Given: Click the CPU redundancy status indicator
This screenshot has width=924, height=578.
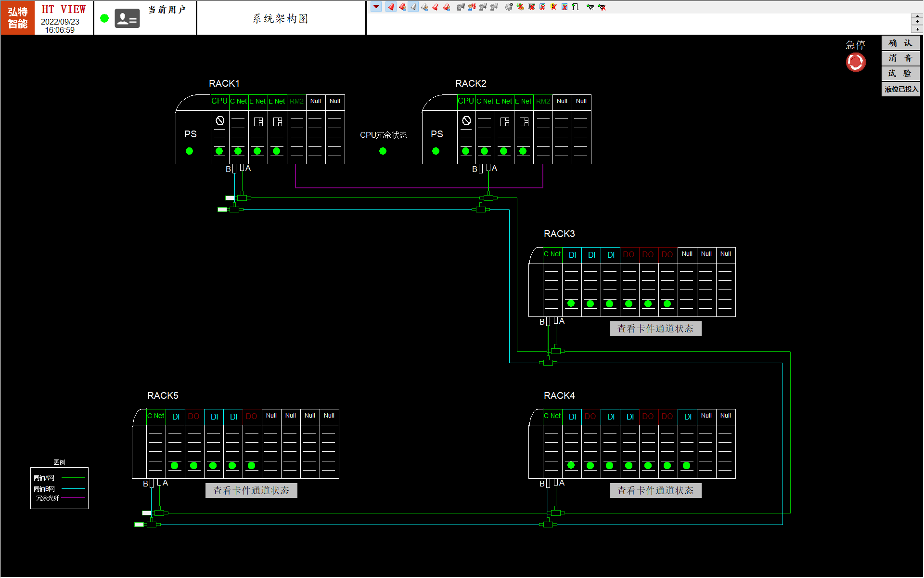Looking at the screenshot, I should tap(383, 151).
